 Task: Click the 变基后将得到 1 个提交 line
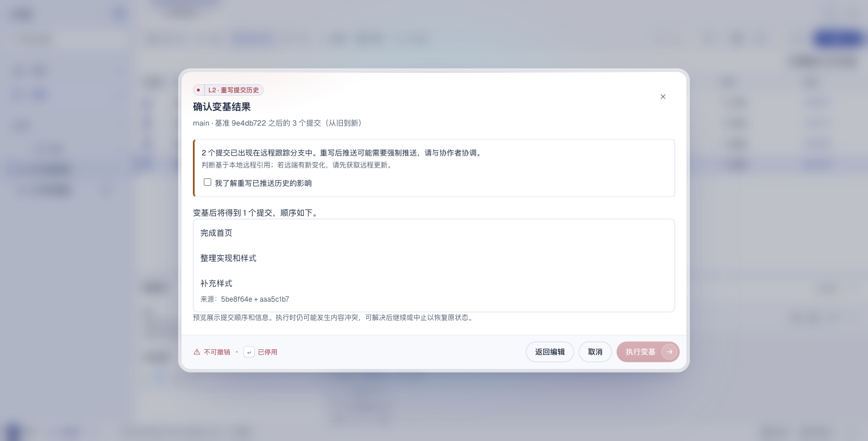tap(255, 213)
